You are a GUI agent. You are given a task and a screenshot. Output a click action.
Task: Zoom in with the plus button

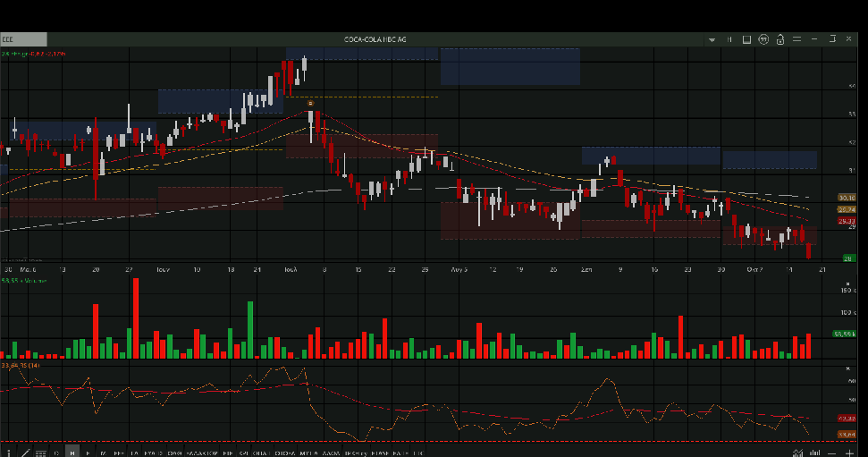[849, 453]
